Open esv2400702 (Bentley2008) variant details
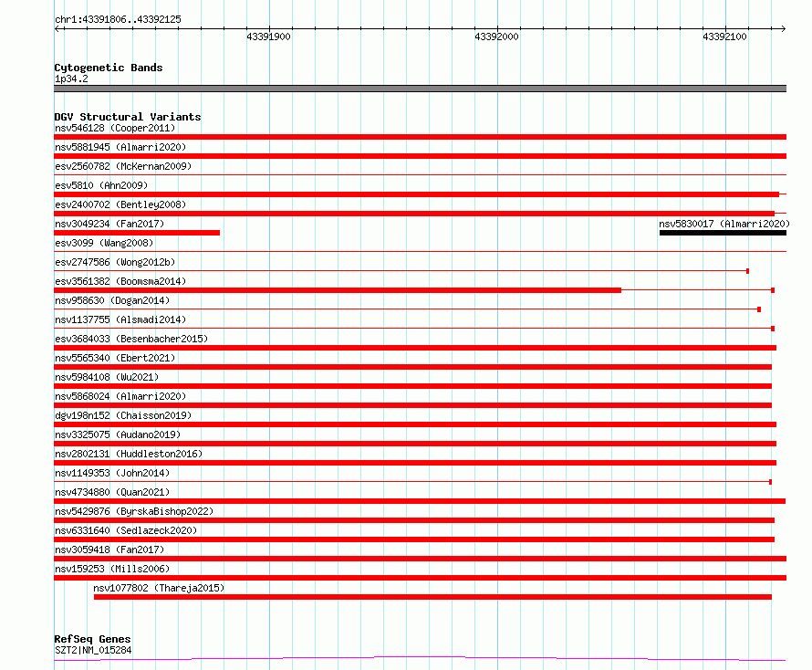This screenshot has height=670, width=812. 120,204
